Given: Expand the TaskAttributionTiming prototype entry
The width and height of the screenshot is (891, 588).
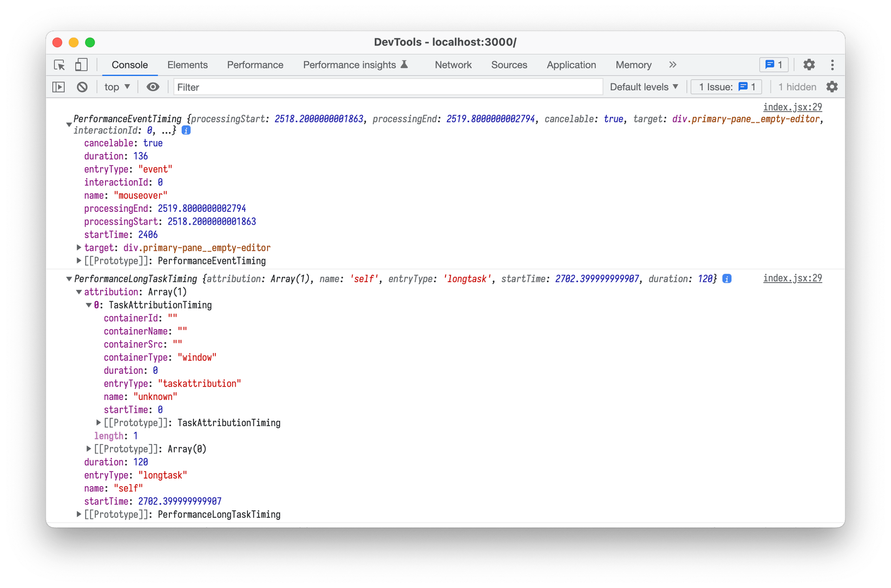Looking at the screenshot, I should 98,422.
